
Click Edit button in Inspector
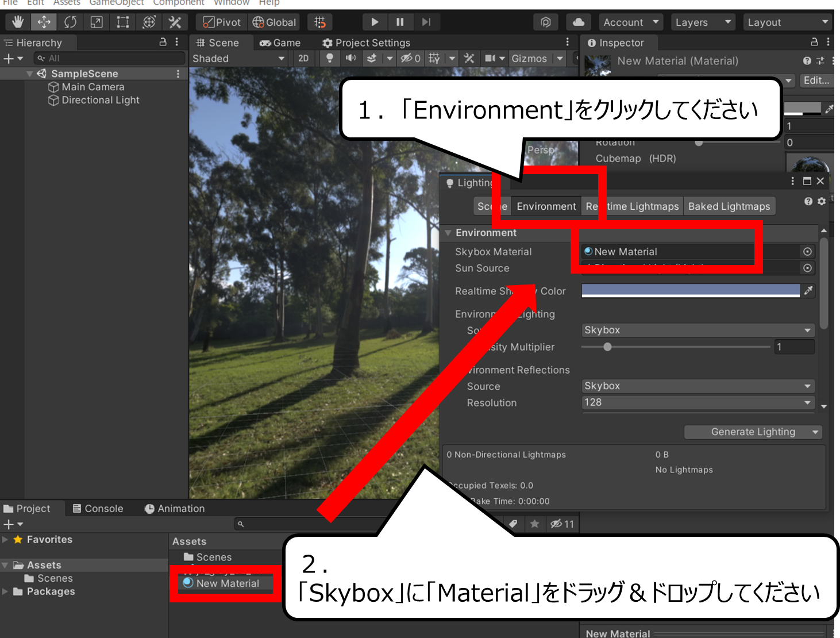click(816, 80)
